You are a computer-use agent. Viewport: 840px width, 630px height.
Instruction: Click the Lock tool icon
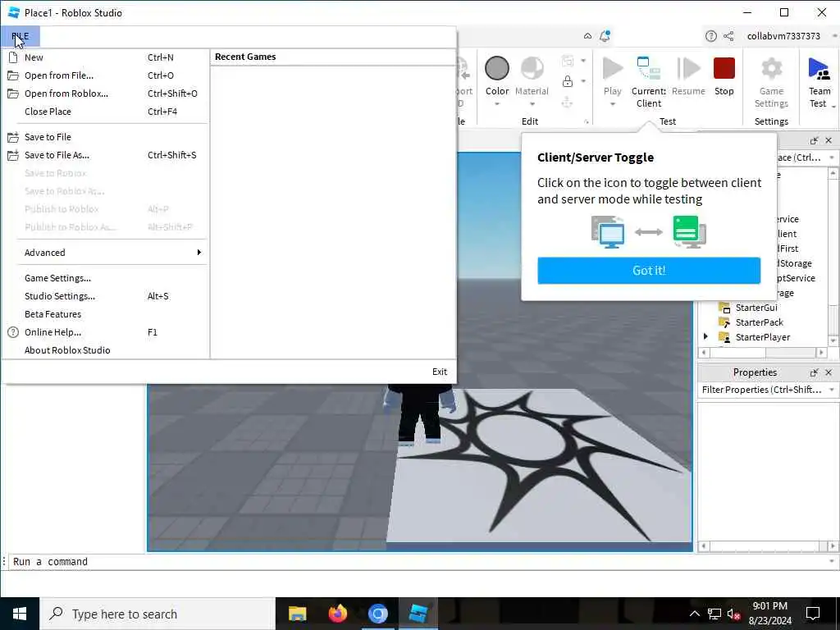568,81
